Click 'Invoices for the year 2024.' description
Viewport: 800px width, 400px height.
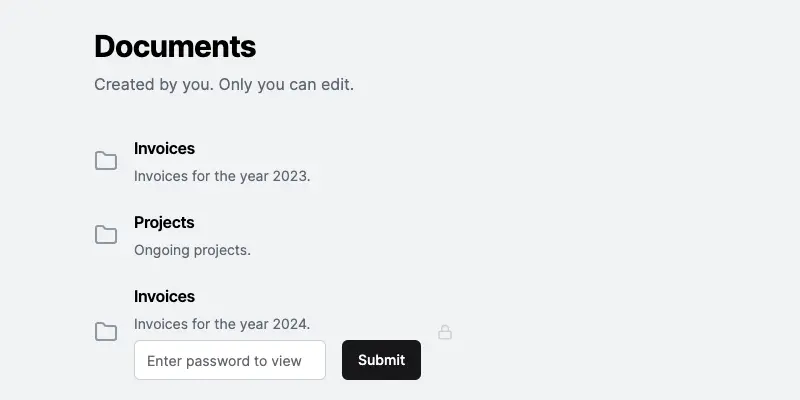click(x=222, y=324)
